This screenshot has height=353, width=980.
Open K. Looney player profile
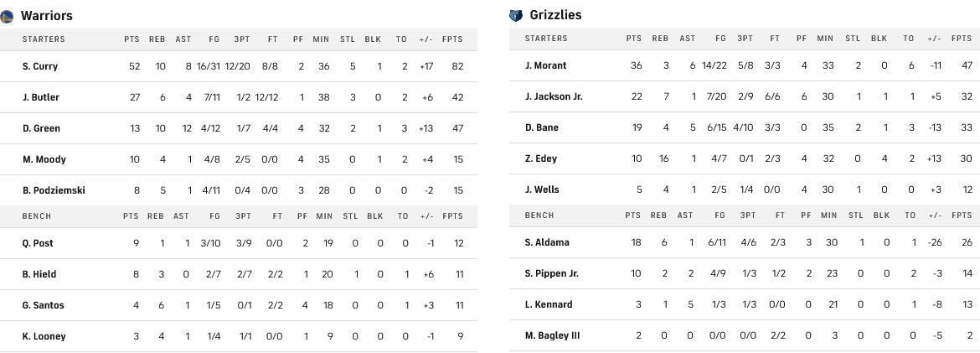[44, 336]
